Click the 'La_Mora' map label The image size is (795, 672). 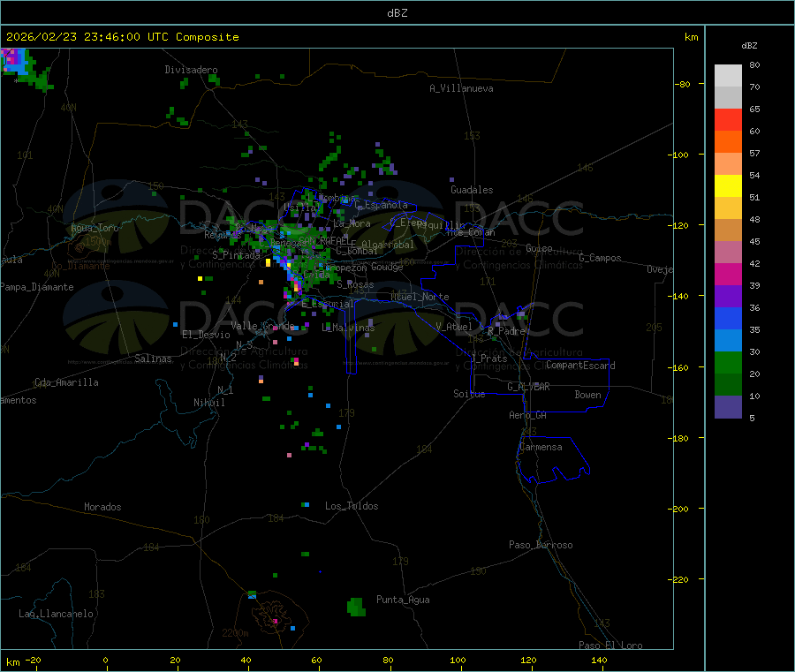pos(352,223)
